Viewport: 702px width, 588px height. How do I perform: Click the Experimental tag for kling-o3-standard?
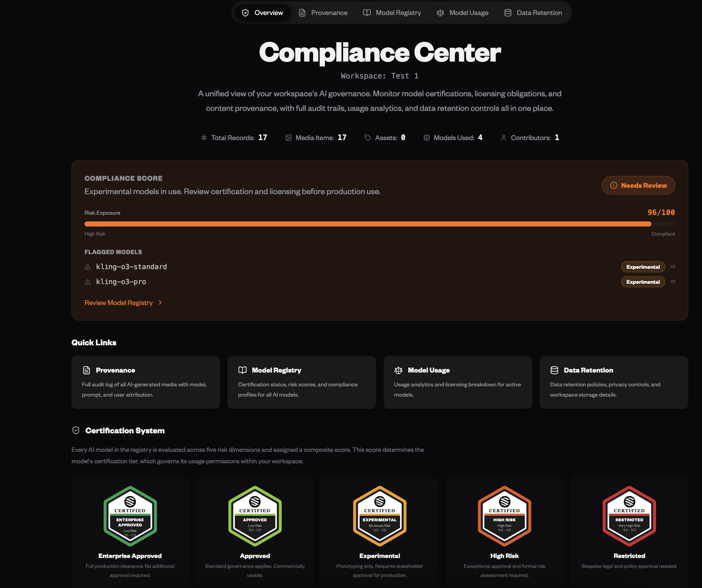tap(643, 267)
